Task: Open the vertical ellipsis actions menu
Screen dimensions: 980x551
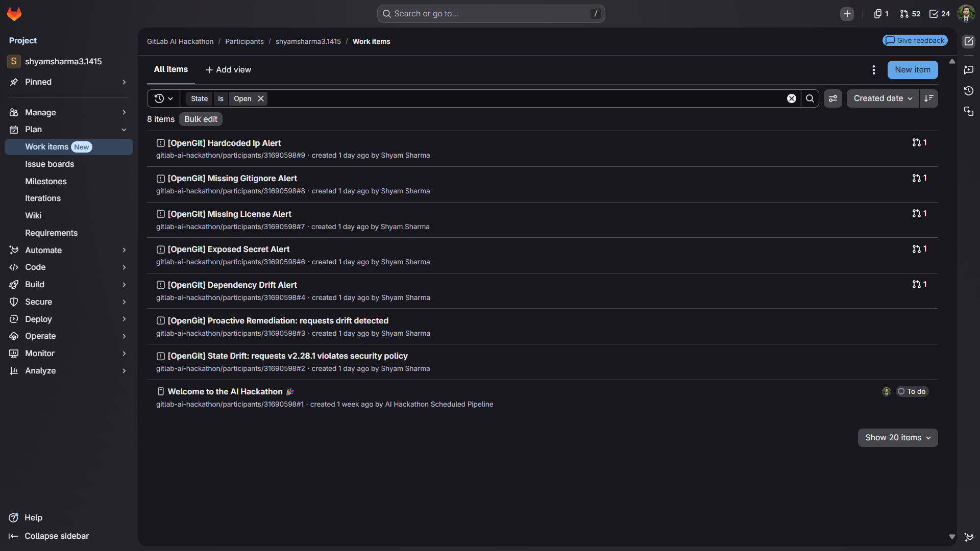Action: point(874,70)
